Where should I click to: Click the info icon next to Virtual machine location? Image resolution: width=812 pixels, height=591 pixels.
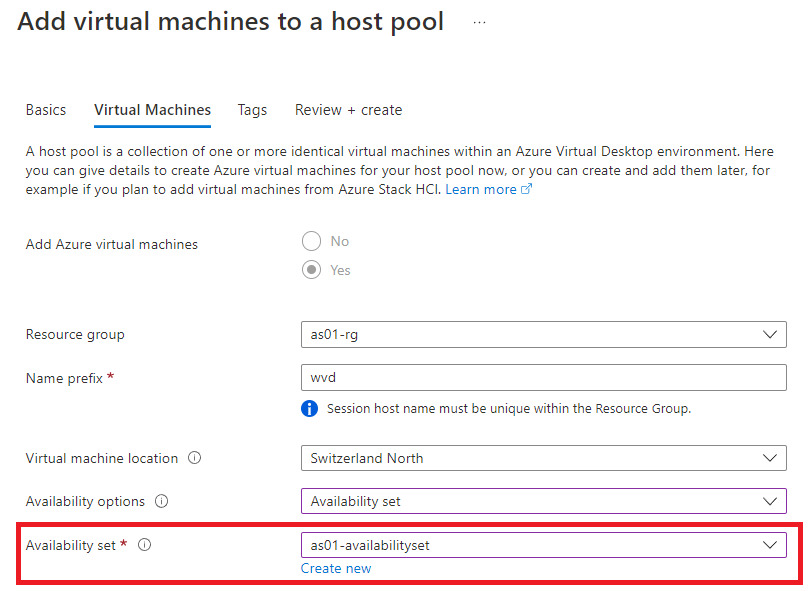tap(194, 458)
